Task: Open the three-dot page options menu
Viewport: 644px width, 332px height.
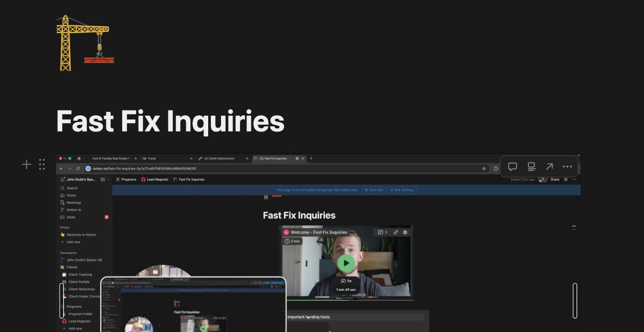Action: click(x=573, y=180)
